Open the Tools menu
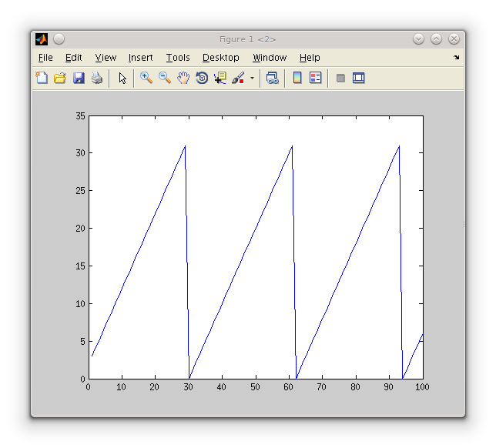The image size is (496, 448). [178, 58]
